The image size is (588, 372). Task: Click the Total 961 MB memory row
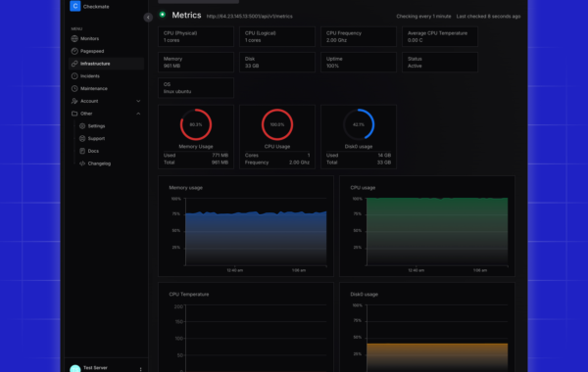(x=196, y=163)
